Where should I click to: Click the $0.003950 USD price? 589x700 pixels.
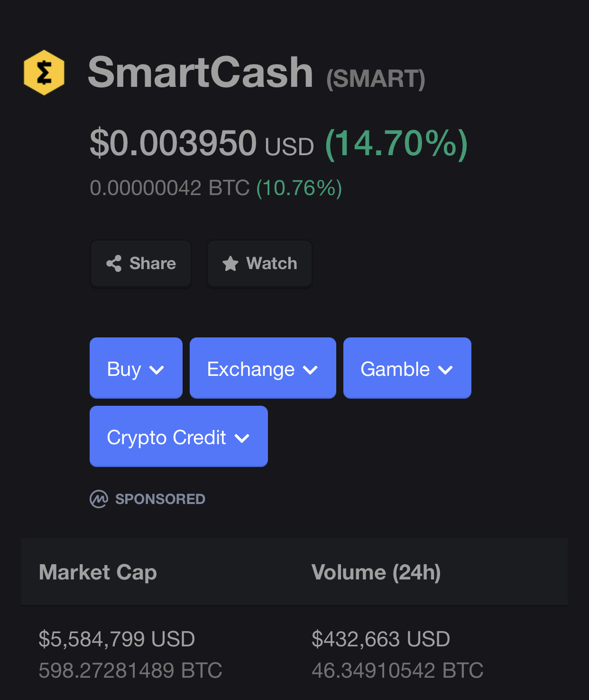[x=202, y=143]
